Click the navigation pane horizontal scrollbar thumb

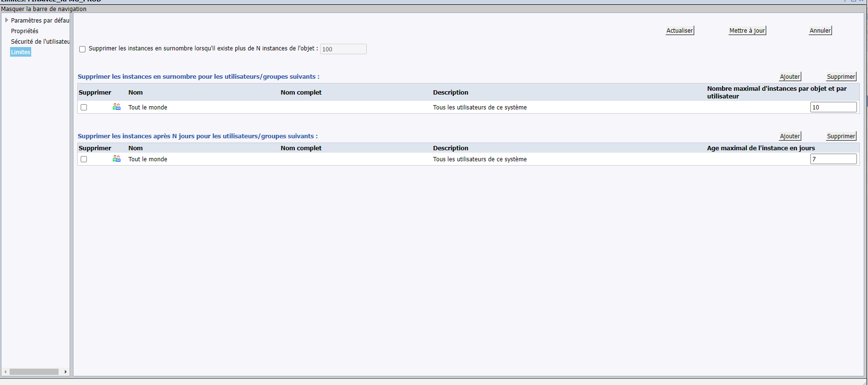click(34, 372)
